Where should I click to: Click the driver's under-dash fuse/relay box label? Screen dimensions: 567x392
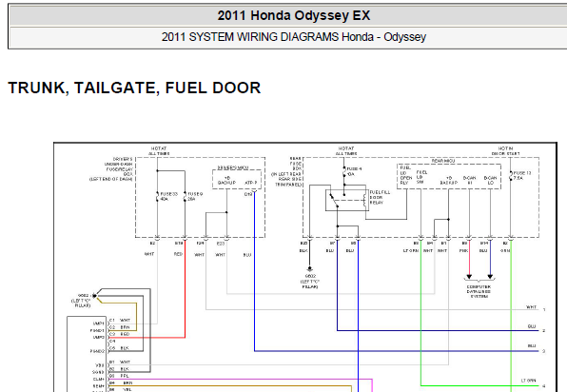point(111,168)
